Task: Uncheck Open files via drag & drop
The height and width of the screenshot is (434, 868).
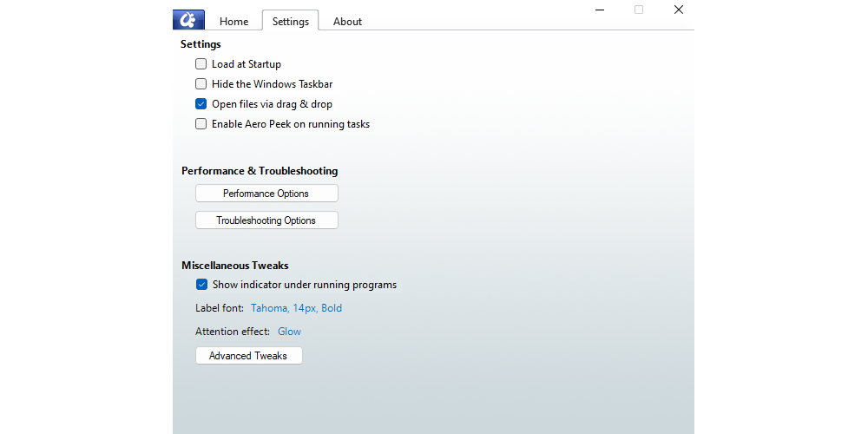Action: tap(201, 104)
